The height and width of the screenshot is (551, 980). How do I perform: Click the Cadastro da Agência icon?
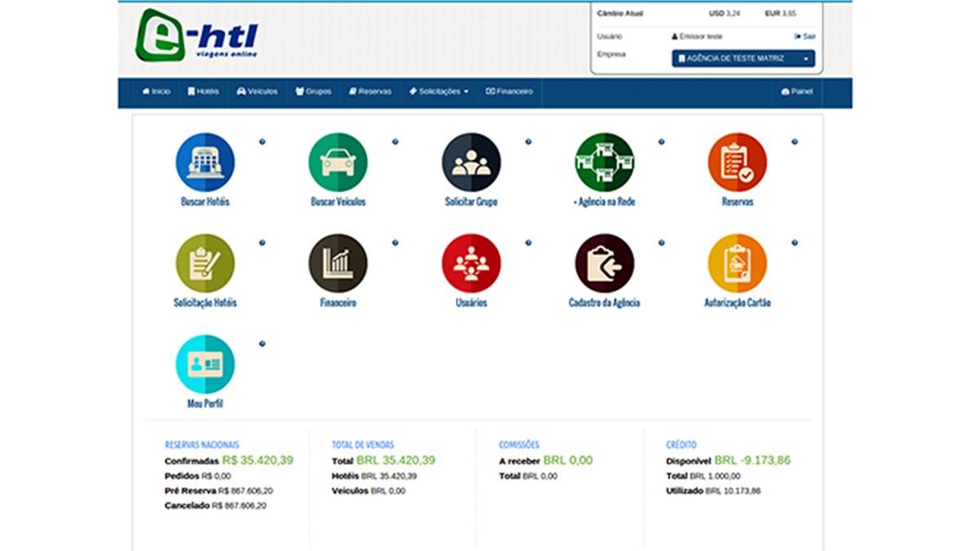604,264
